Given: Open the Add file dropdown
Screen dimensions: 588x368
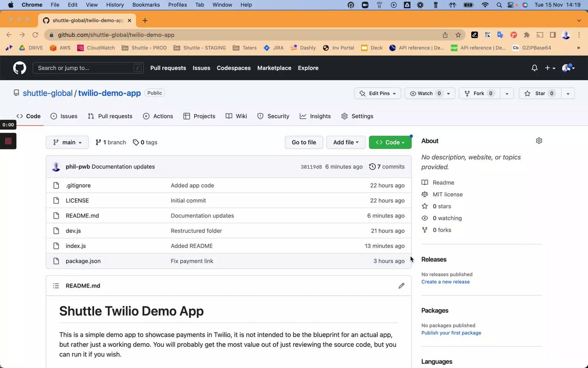Looking at the screenshot, I should point(346,143).
